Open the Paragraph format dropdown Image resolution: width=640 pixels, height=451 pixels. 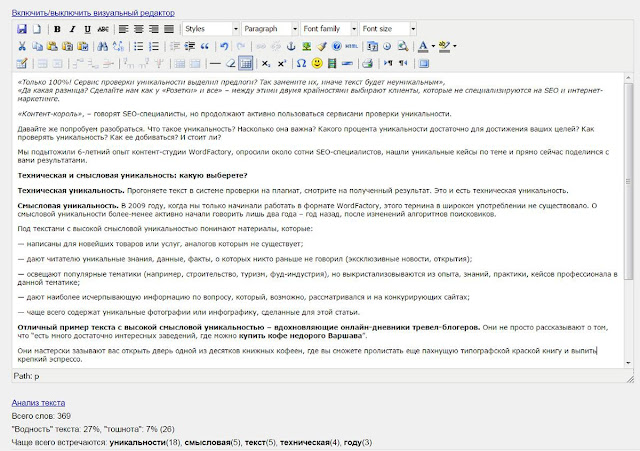[268, 29]
